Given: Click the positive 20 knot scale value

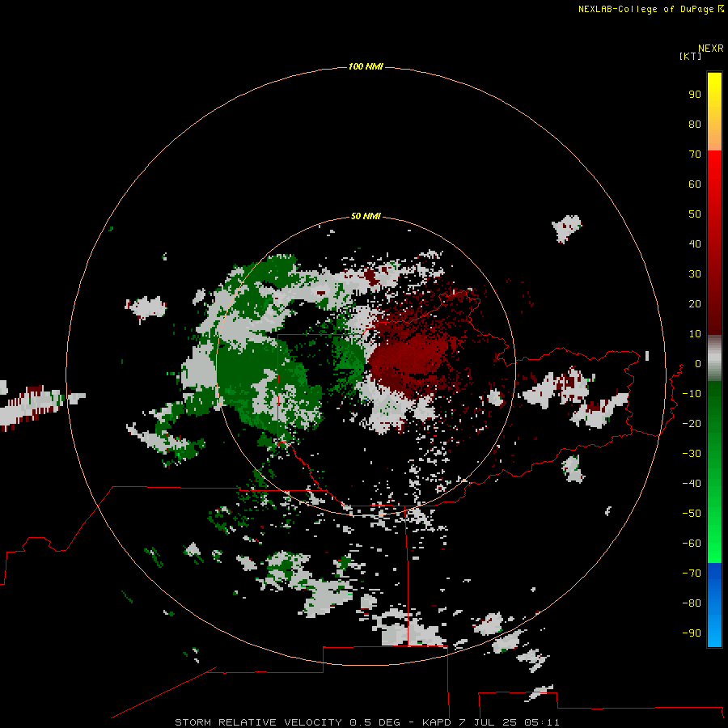Looking at the screenshot, I should [695, 303].
